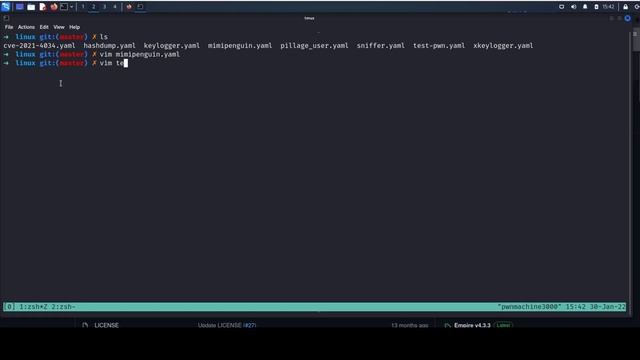
Task: Click on pillage_user.yaml in ls output
Action: (x=314, y=46)
